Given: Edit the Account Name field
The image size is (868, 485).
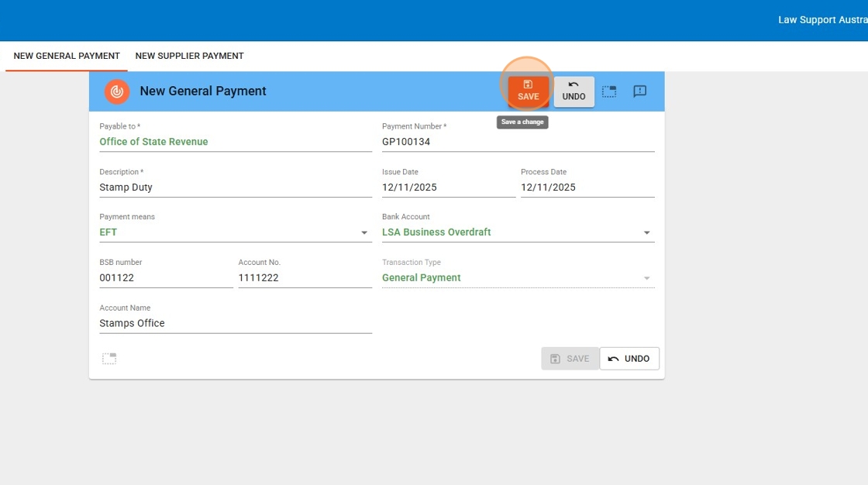Looking at the screenshot, I should (x=235, y=324).
